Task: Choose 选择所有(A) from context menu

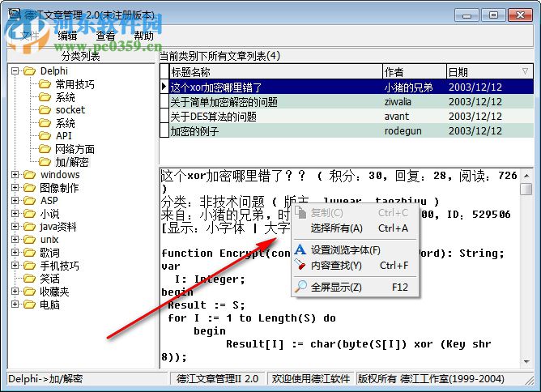Action: click(356, 228)
